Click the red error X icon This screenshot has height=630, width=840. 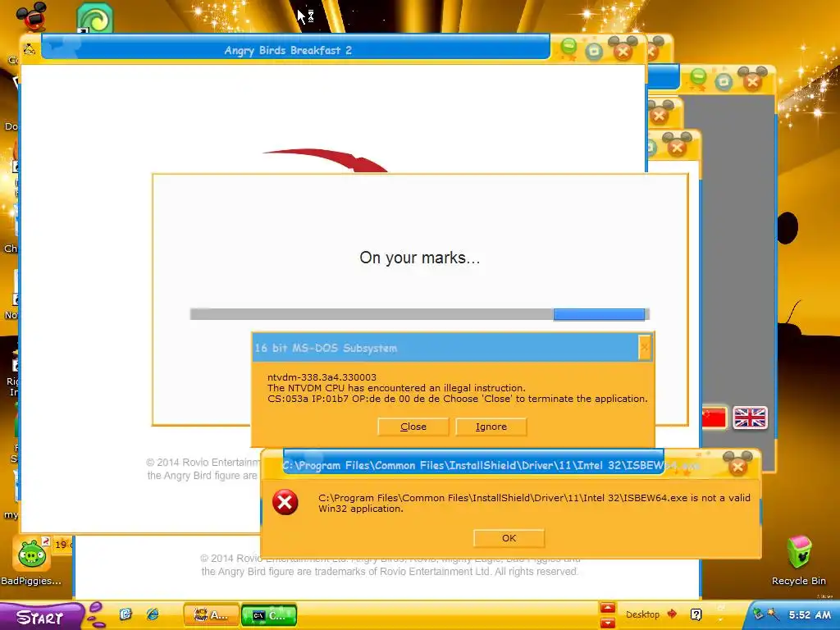[285, 503]
